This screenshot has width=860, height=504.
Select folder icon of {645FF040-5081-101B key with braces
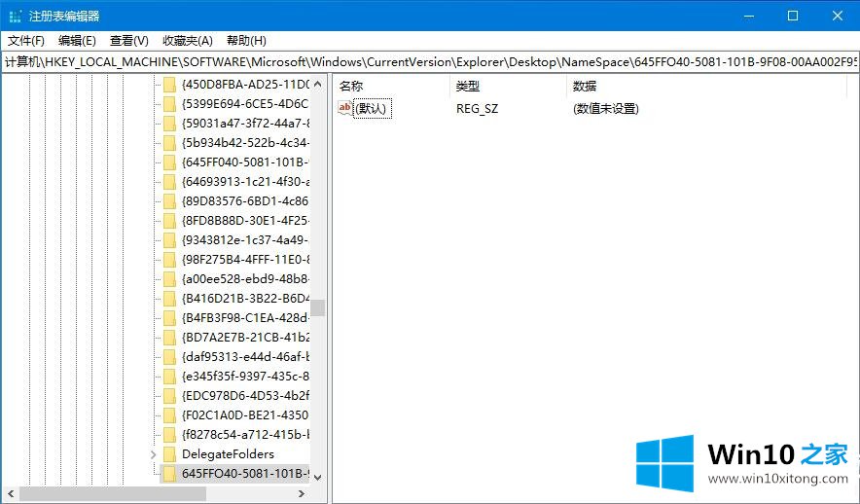169,162
